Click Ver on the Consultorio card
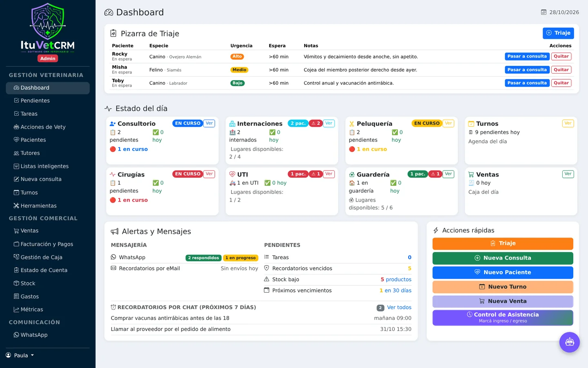 coord(209,123)
